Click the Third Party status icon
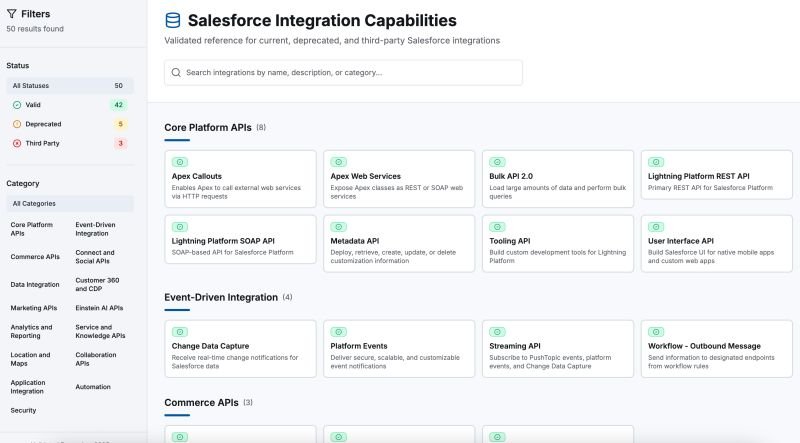 tap(17, 143)
